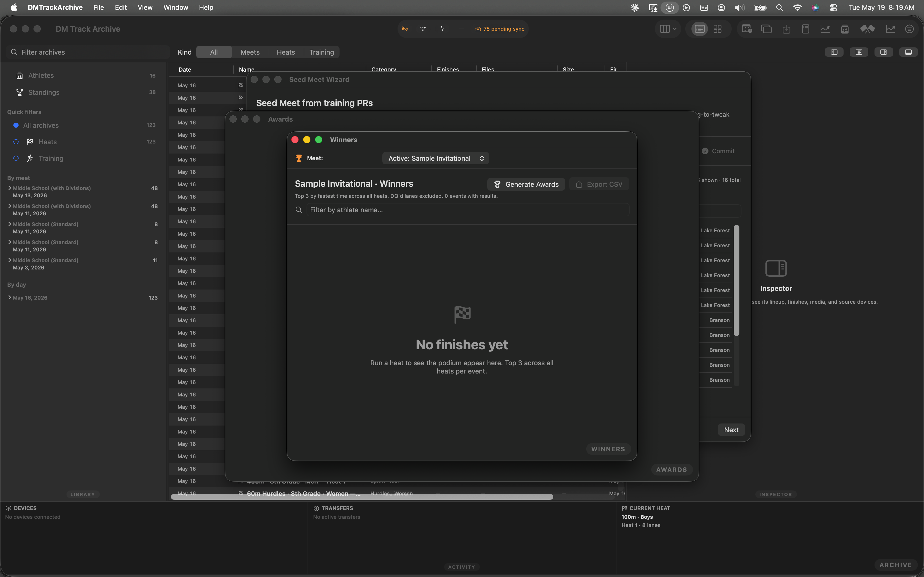Click the Generate Awards button

[526, 184]
